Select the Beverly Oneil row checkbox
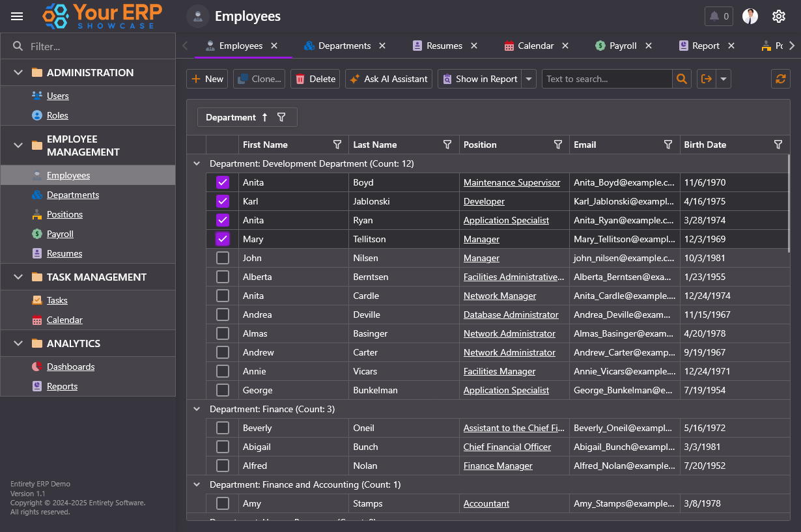This screenshot has height=532, width=801. point(223,428)
